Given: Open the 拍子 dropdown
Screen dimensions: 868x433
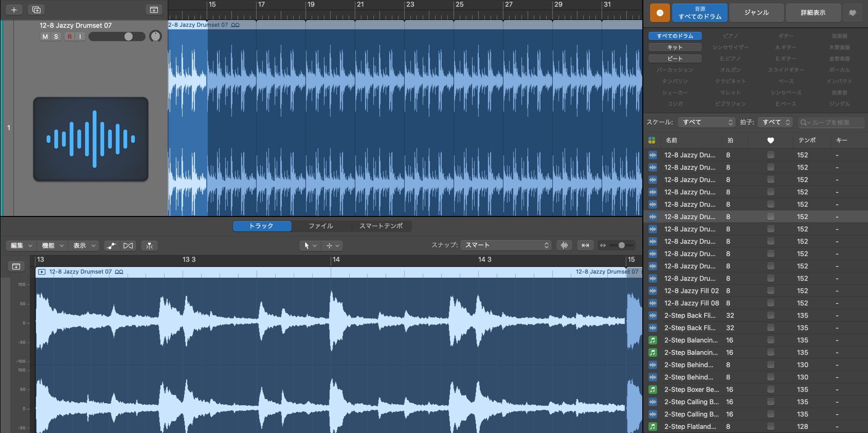Looking at the screenshot, I should click(x=776, y=122).
